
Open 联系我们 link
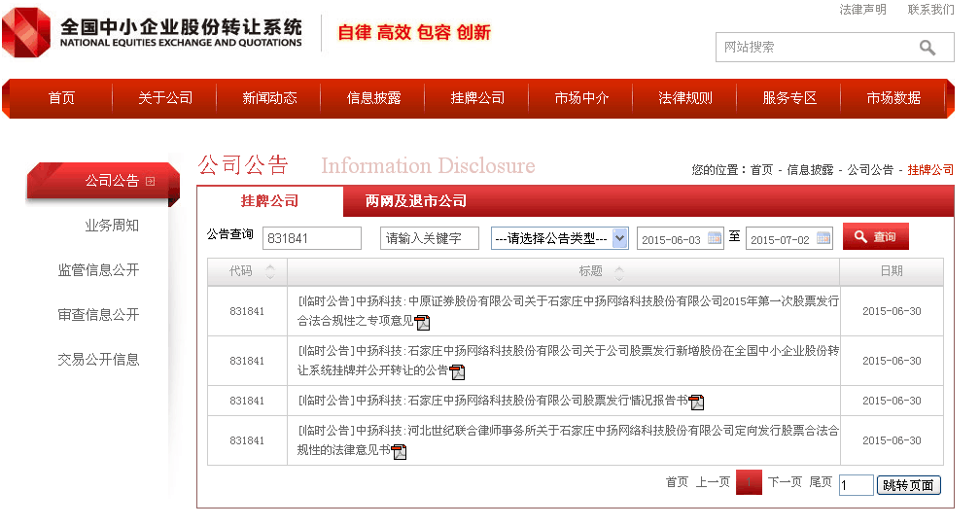[930, 10]
